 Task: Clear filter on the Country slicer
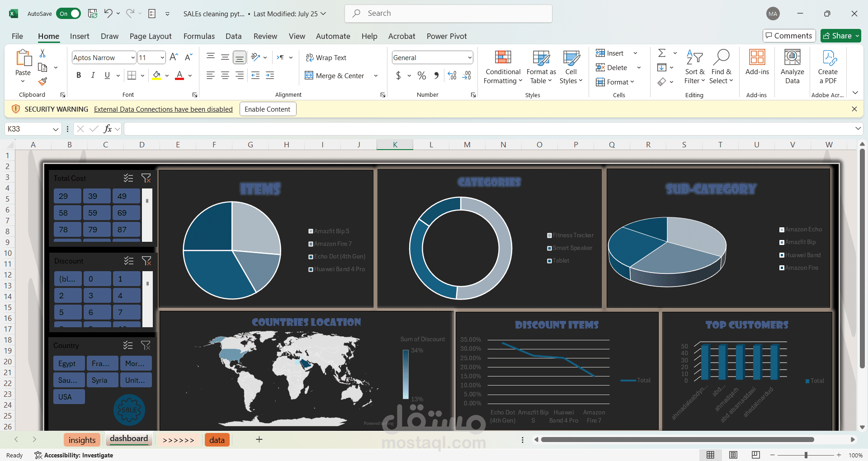coord(146,345)
